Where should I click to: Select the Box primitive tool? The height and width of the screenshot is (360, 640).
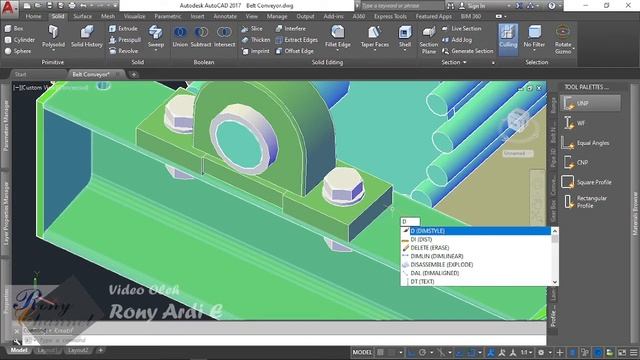(14, 29)
